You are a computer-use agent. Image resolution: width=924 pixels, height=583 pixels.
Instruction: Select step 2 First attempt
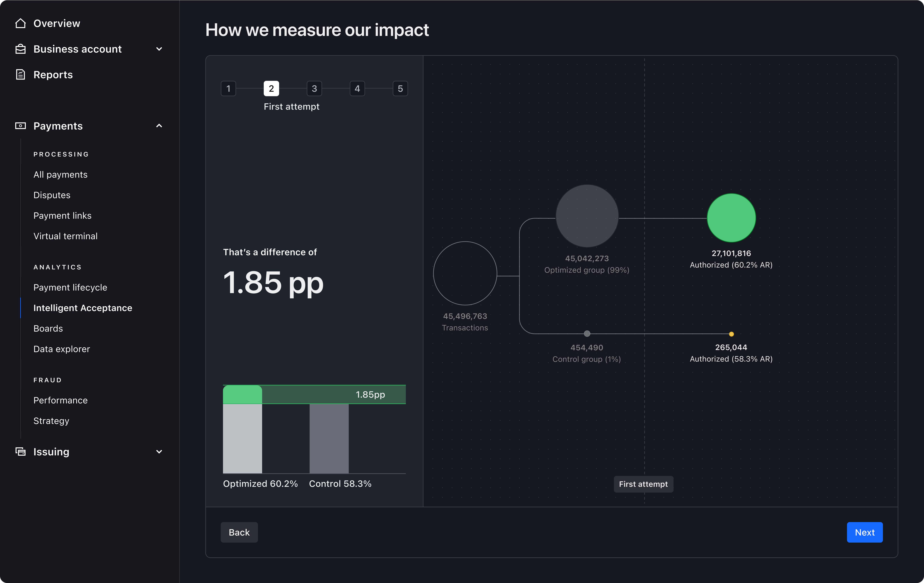pyautogui.click(x=271, y=89)
